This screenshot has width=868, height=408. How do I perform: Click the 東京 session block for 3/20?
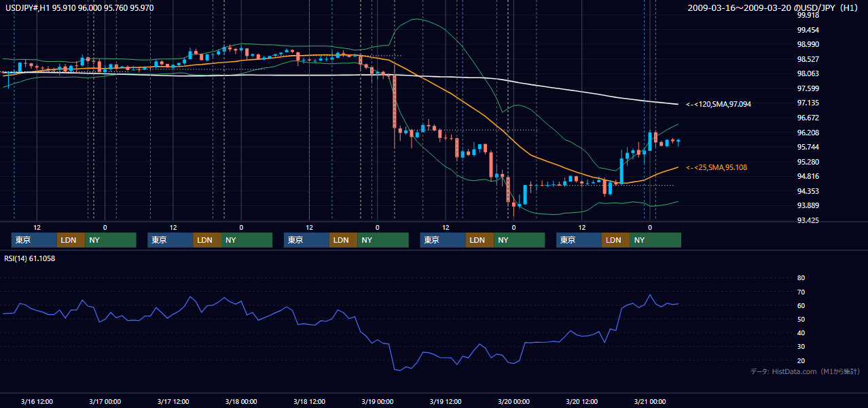tap(579, 240)
